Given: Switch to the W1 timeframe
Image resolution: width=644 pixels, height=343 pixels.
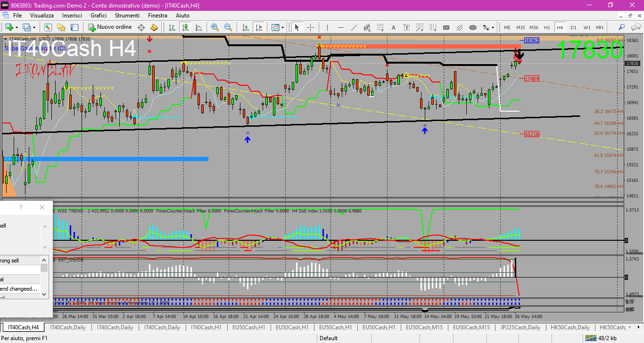Looking at the screenshot, I should (x=586, y=27).
